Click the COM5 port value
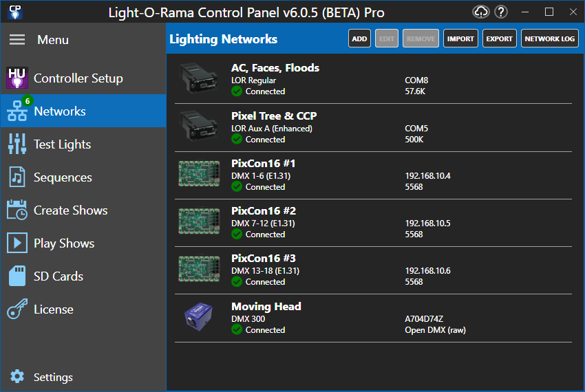Viewport: 585px width, 392px height. tap(416, 129)
